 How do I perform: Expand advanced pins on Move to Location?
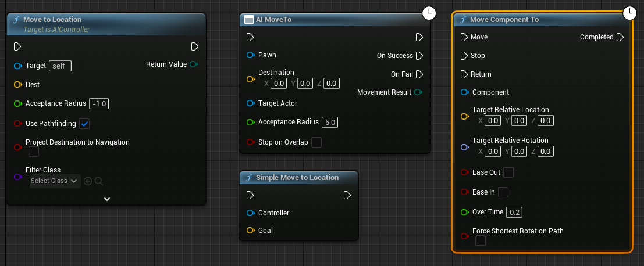(x=107, y=199)
